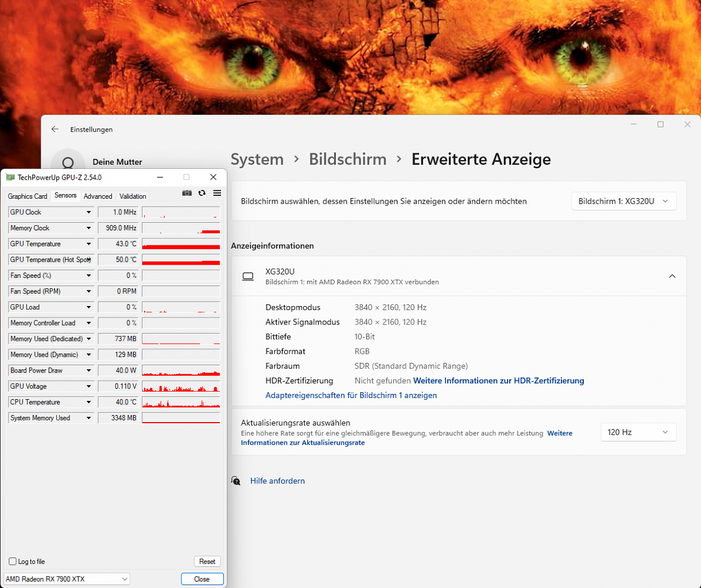Click the 737 MB dedicated memory value

119,339
